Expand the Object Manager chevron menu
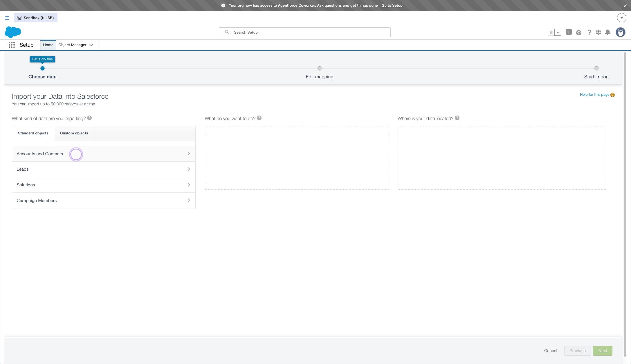Viewport: 631px width, 364px height. [91, 45]
